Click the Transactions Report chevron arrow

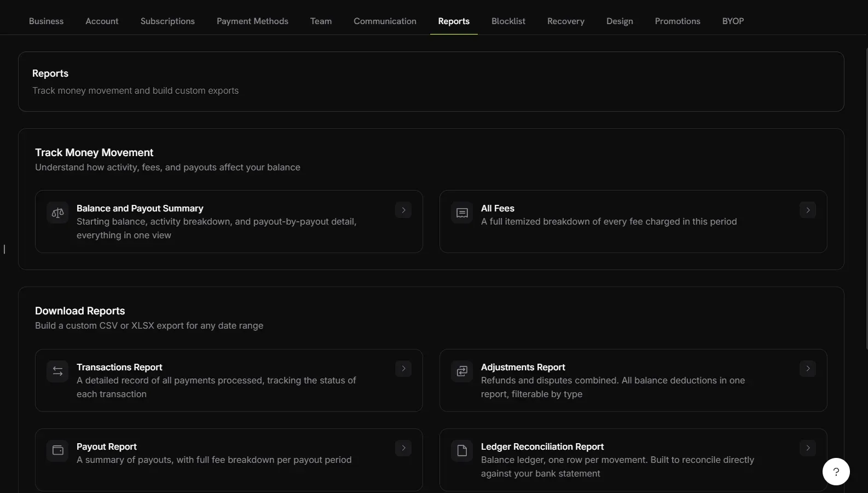click(x=403, y=369)
